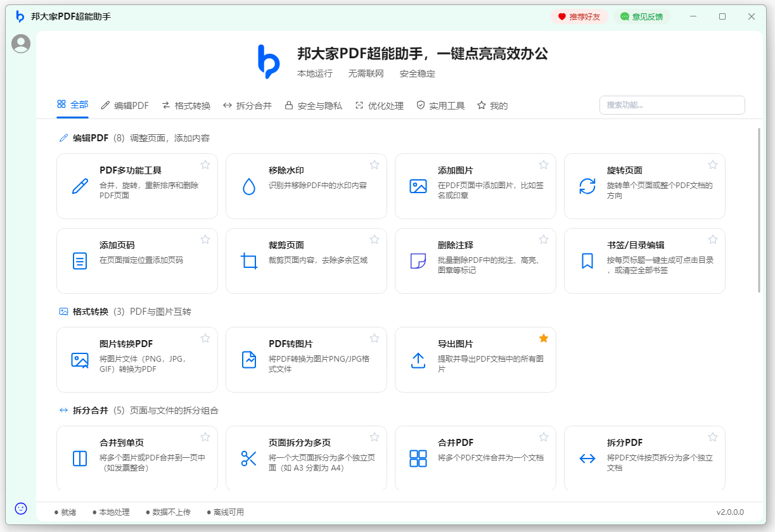Click the 拆分合并 section heading
Viewport: 775px width, 532px height.
(x=91, y=410)
